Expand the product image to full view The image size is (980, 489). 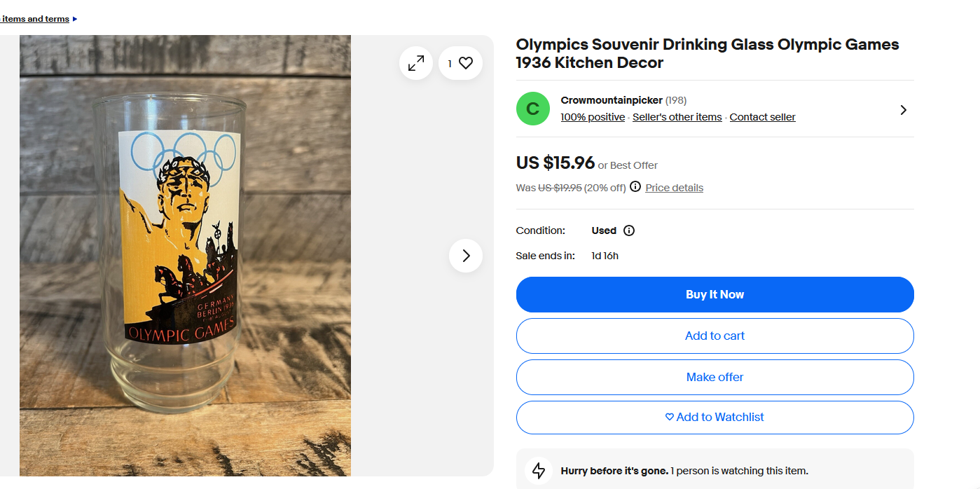coord(416,63)
